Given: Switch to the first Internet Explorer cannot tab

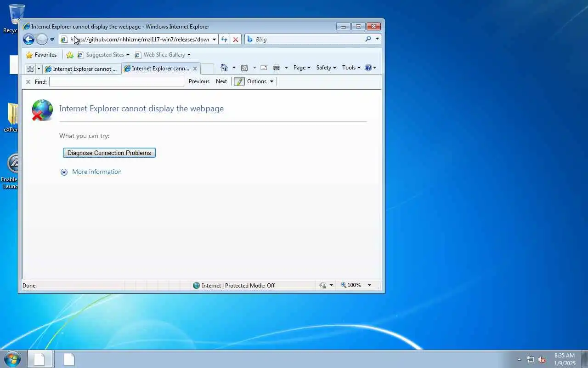Looking at the screenshot, I should 82,69.
